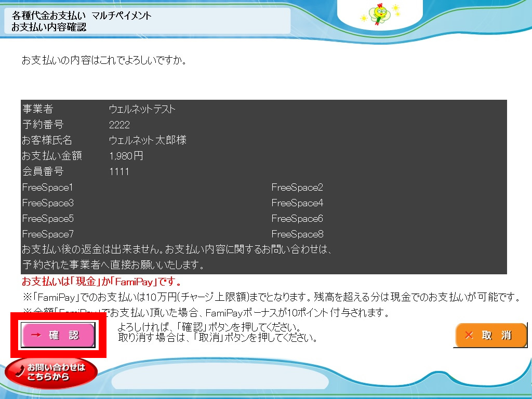Select member number 1111
The height and width of the screenshot is (399, 532).
[x=119, y=171]
